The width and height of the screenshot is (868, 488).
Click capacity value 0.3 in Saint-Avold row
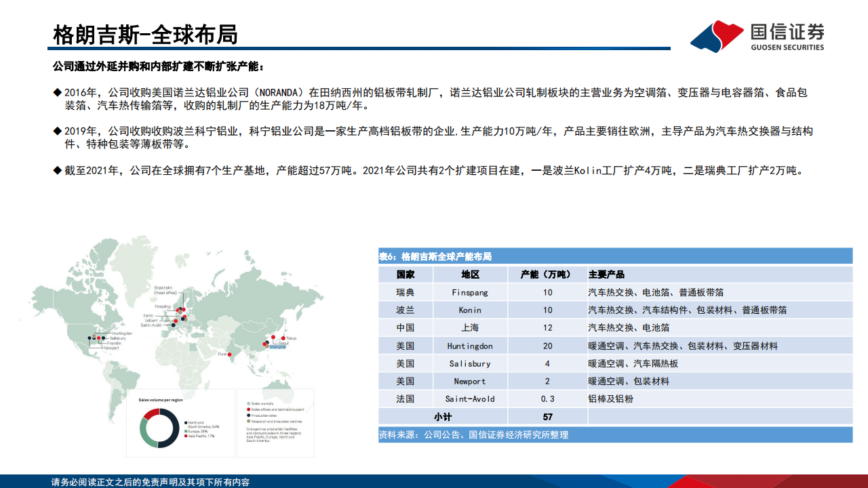pyautogui.click(x=548, y=399)
